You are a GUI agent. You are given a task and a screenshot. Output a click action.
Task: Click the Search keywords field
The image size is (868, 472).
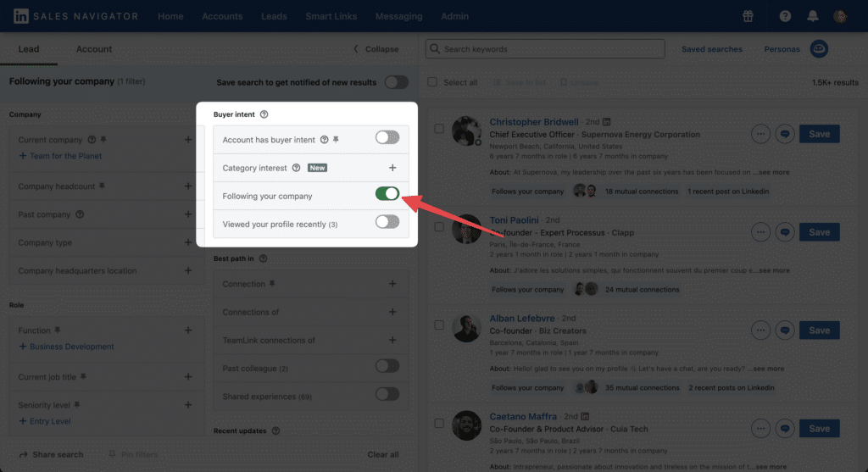[545, 48]
